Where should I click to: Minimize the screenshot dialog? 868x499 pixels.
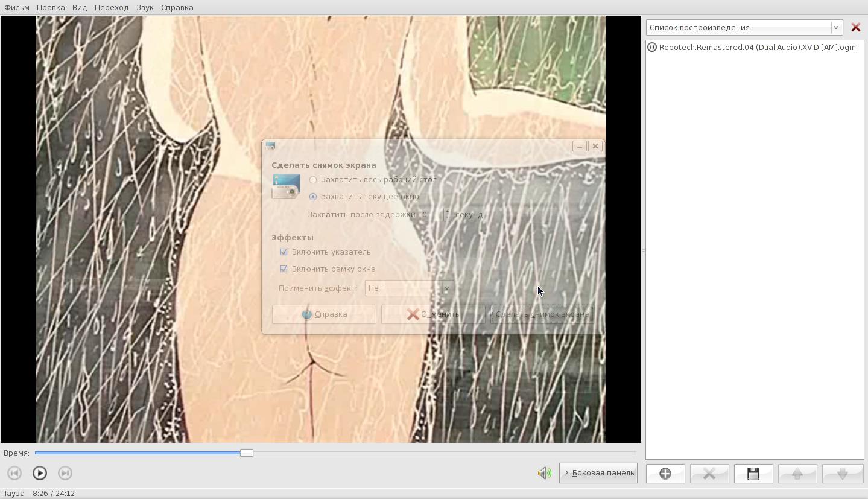click(579, 146)
